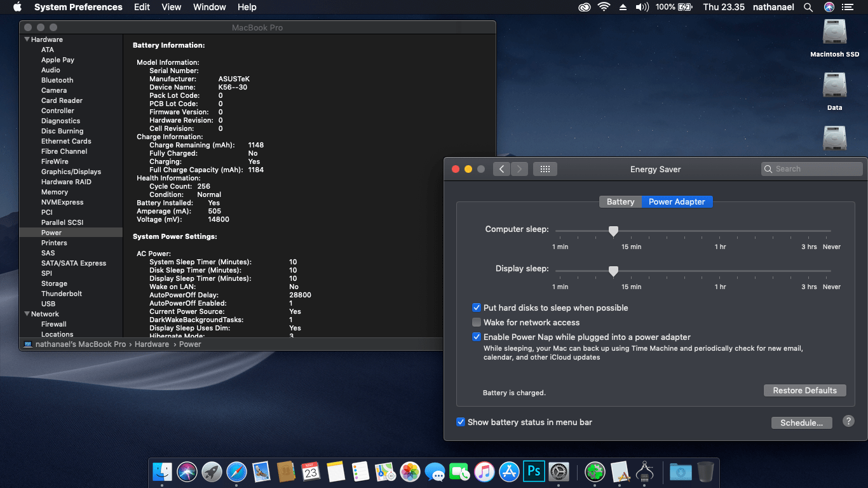Open Photos from the Dock

410,471
